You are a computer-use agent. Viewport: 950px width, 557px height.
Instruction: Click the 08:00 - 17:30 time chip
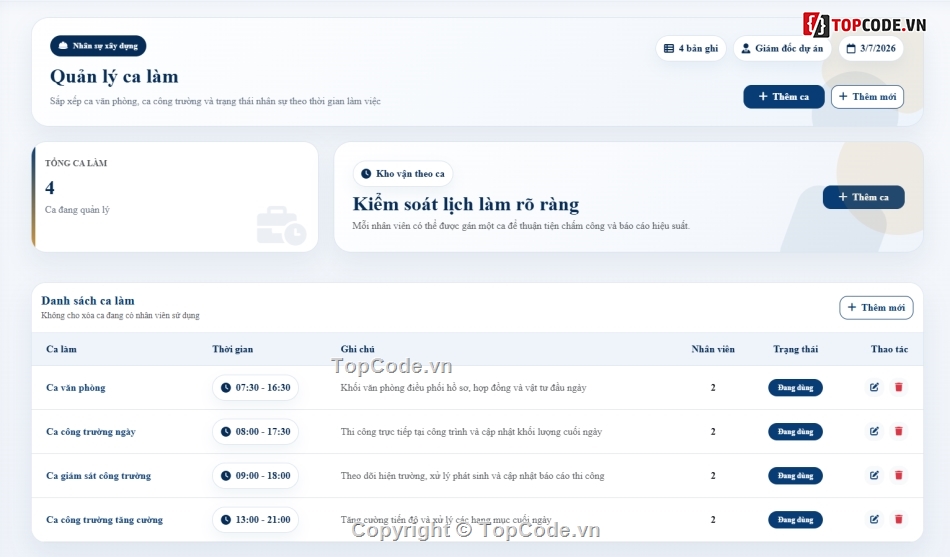point(255,432)
